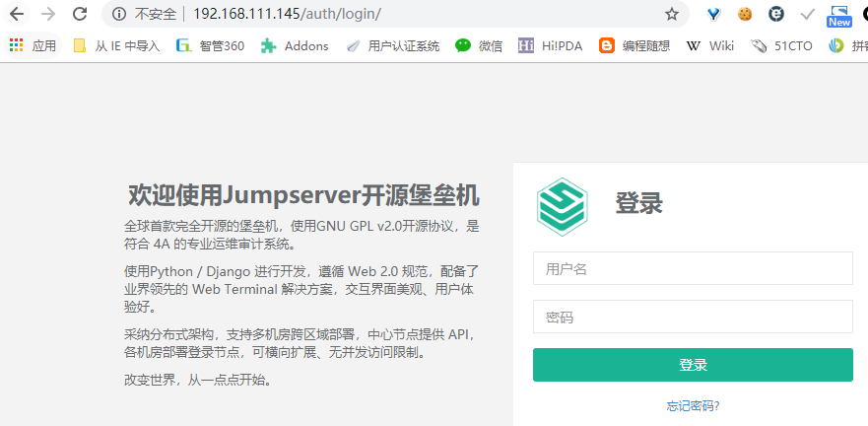This screenshot has width=868, height=426.
Task: Open the 51CTO bookmark
Action: (x=781, y=46)
